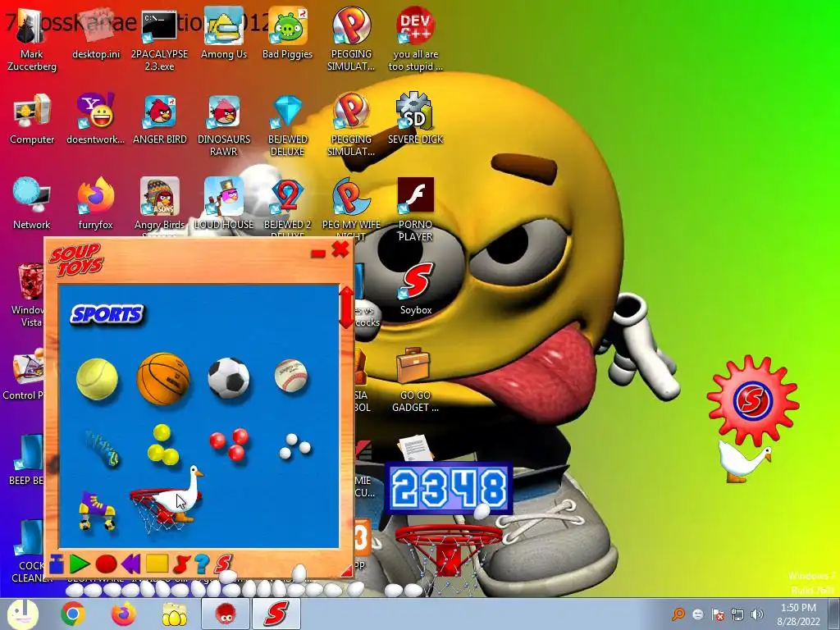This screenshot has width=840, height=630.
Task: Select the desktop.ini file icon
Action: pos(96,33)
